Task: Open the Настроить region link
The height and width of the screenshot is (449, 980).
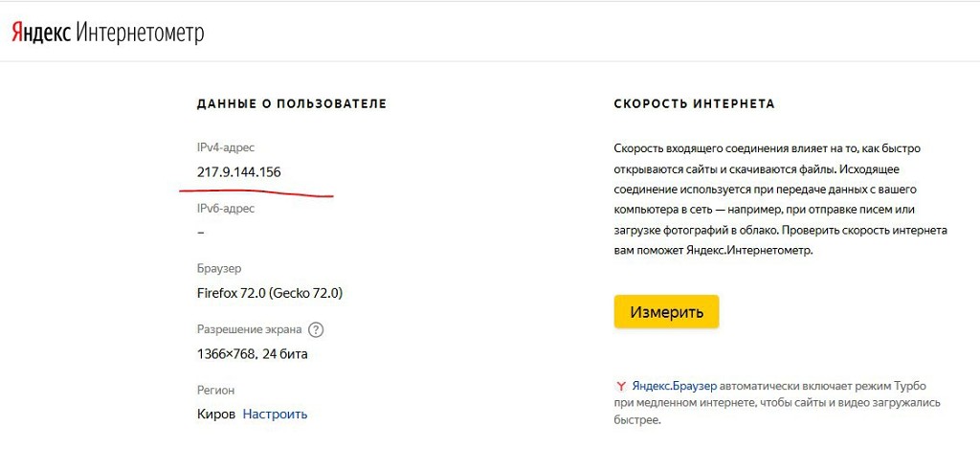Action: point(275,415)
